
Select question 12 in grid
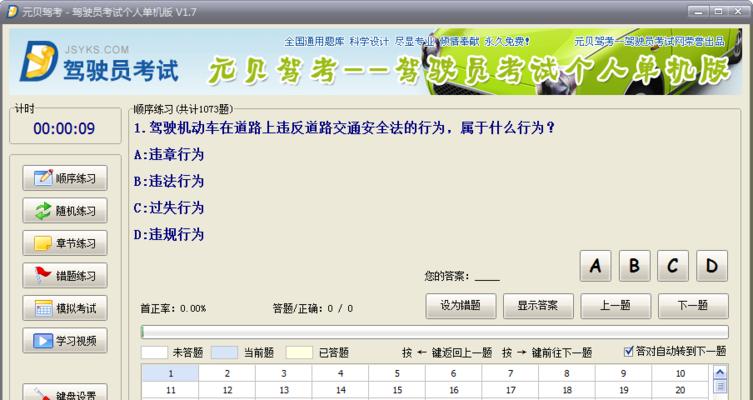[x=227, y=390]
